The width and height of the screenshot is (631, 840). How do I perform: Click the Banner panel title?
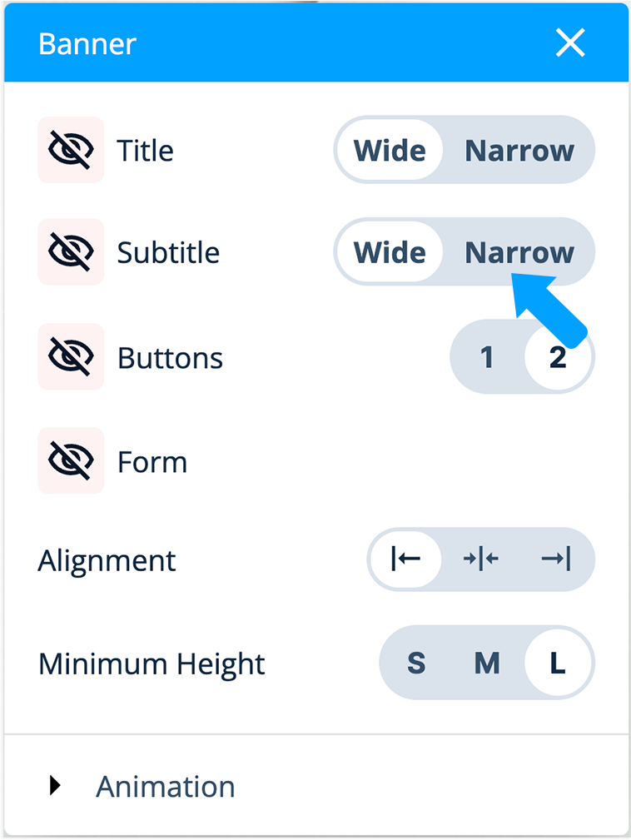click(87, 43)
